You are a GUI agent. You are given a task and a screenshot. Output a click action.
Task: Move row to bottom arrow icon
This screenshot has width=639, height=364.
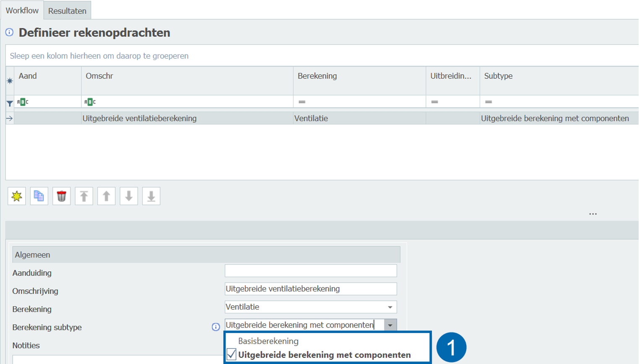pos(151,196)
